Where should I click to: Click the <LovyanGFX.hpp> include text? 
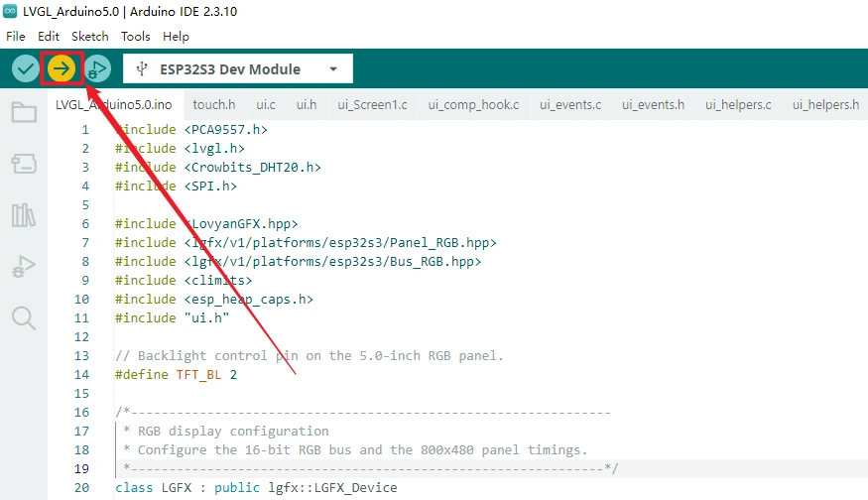coord(241,223)
